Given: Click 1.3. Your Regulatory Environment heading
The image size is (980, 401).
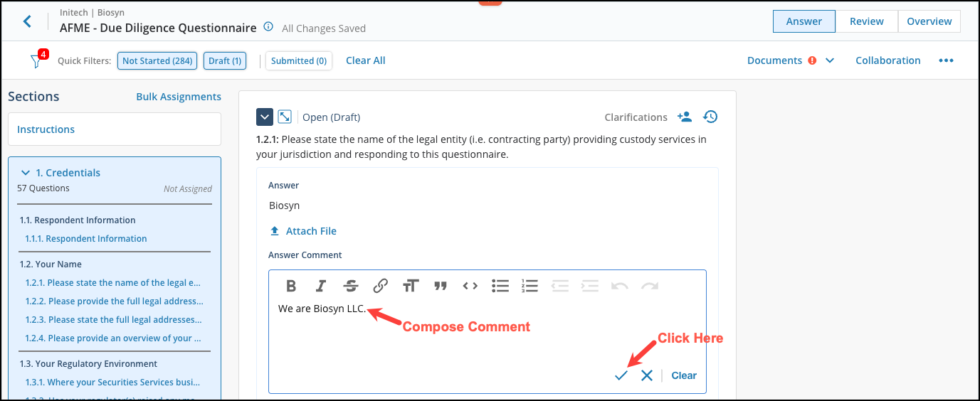Looking at the screenshot, I should 89,364.
